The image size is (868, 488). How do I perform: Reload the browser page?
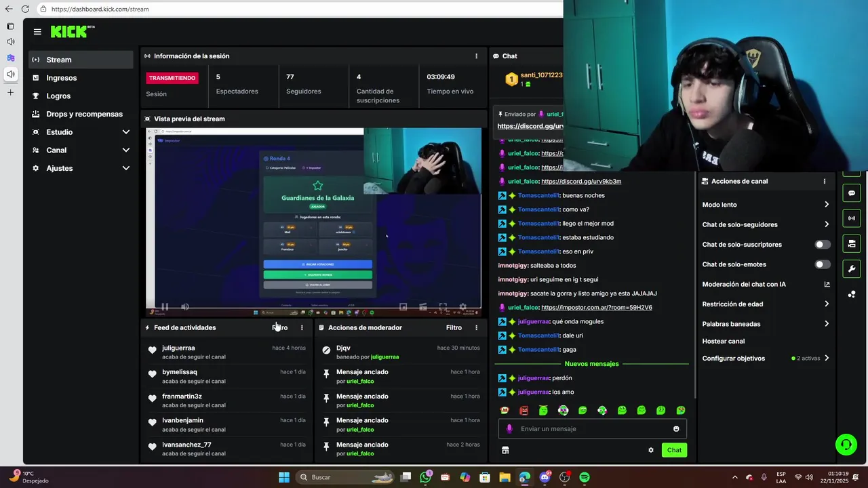25,9
